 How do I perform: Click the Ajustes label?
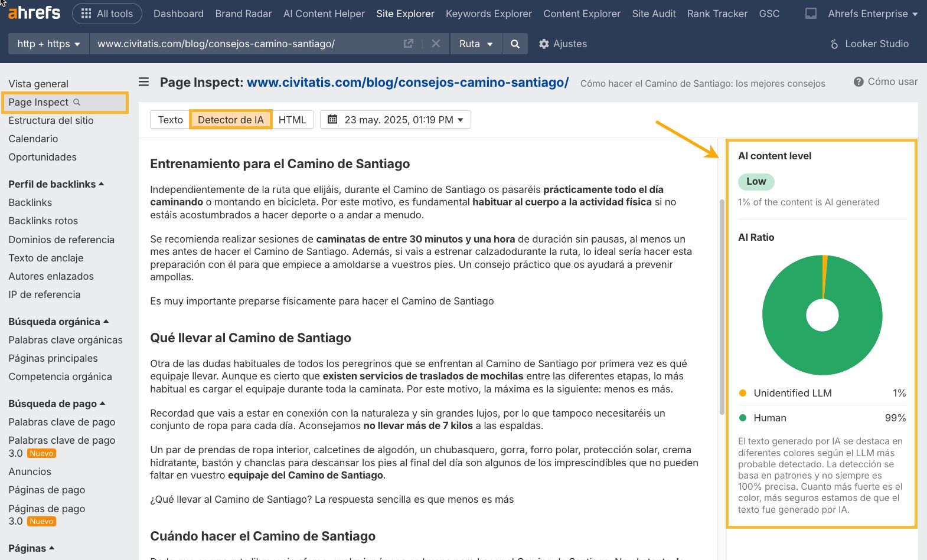click(570, 44)
